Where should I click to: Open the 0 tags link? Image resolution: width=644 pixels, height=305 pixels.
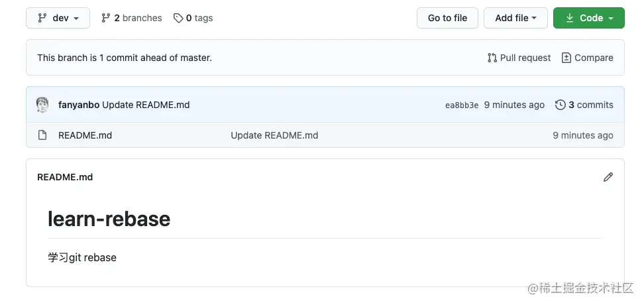[193, 18]
